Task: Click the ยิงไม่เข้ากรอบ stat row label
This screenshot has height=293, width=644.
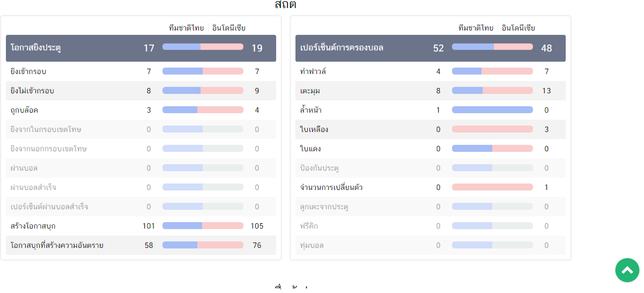Action: tap(32, 91)
